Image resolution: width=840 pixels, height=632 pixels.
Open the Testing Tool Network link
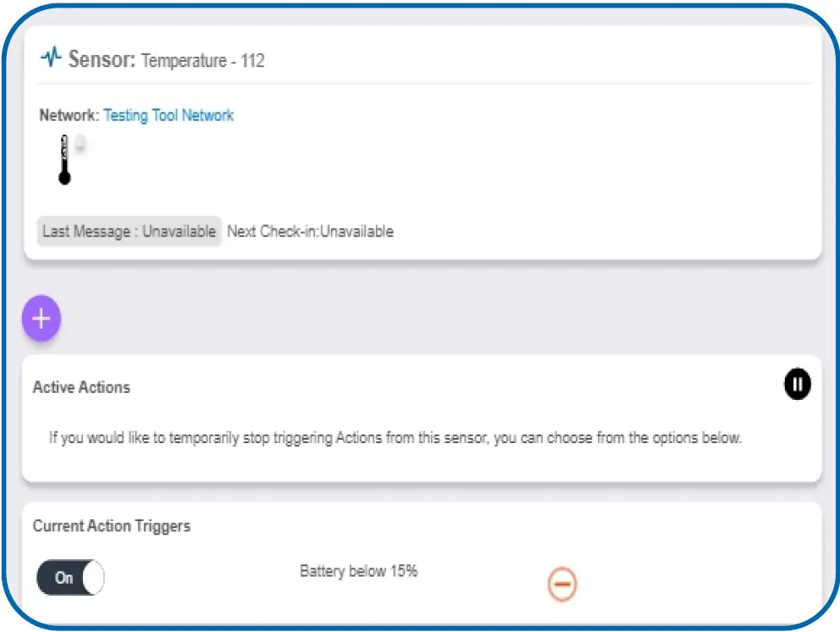(169, 115)
